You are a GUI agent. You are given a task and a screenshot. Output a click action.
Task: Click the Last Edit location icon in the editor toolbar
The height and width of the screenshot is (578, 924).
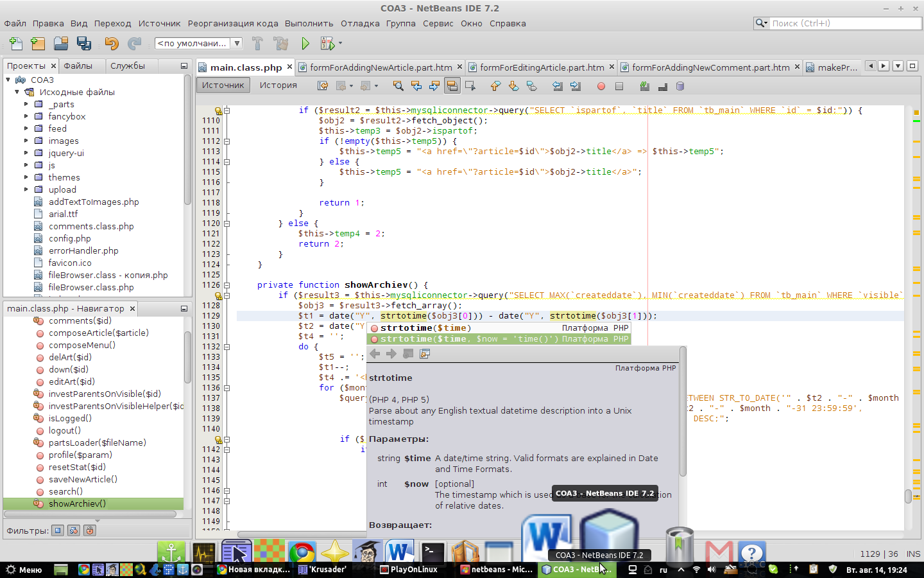pyautogui.click(x=323, y=85)
